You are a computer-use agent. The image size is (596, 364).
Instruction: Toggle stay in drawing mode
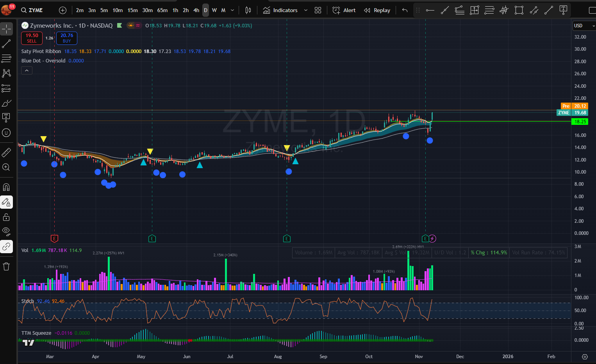7,202
